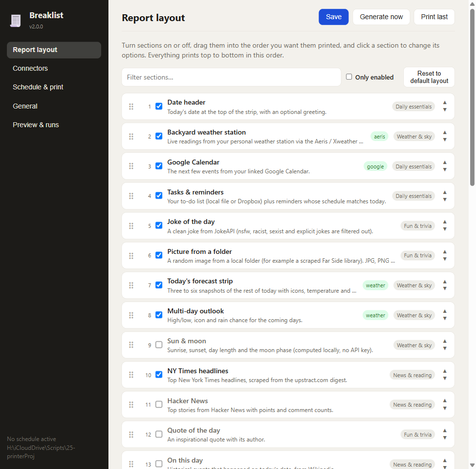
Task: Disable the Tasks & reminders section
Action: tap(159, 195)
